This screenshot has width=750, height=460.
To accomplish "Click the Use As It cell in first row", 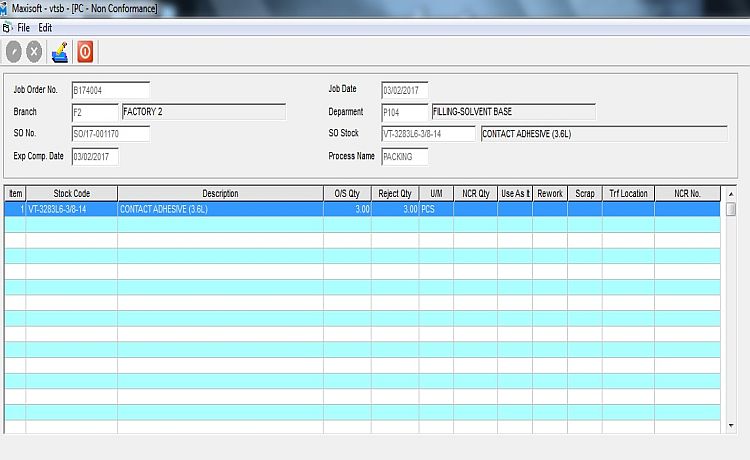I will (x=515, y=210).
